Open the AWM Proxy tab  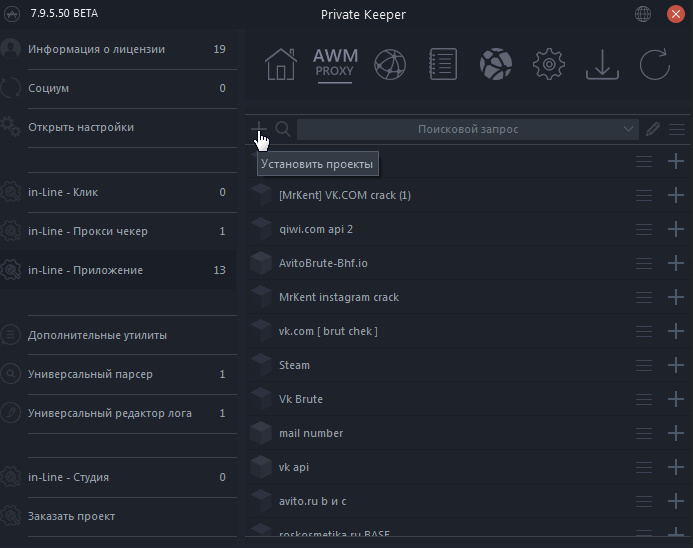click(x=334, y=64)
